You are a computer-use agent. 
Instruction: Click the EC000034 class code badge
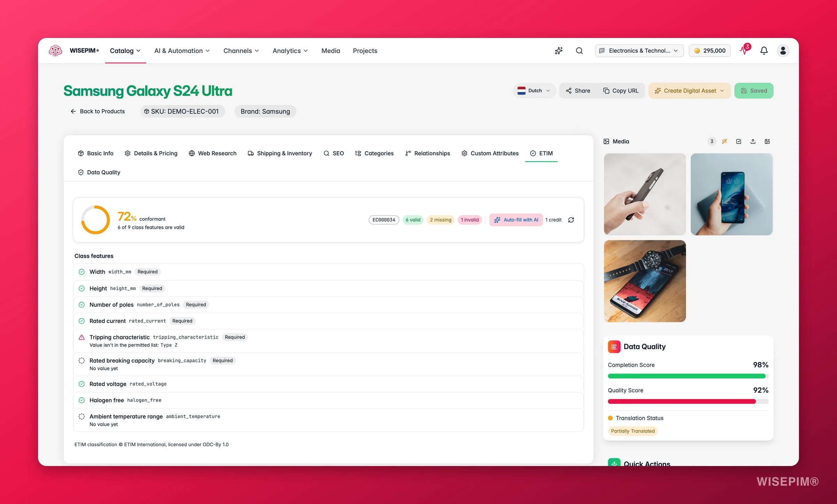pyautogui.click(x=384, y=220)
